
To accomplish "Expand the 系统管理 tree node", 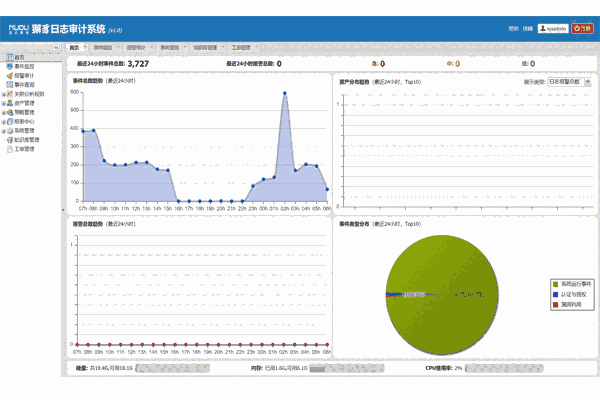I will [x=3, y=130].
